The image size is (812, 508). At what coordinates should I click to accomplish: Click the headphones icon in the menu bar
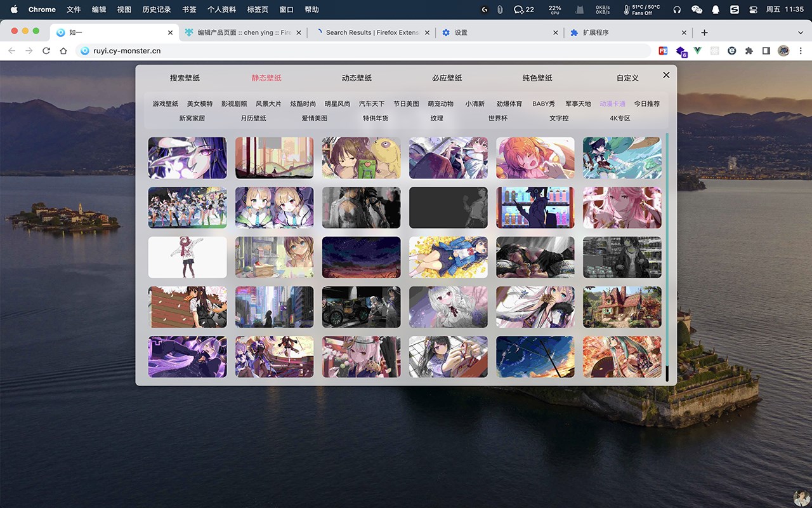(677, 10)
